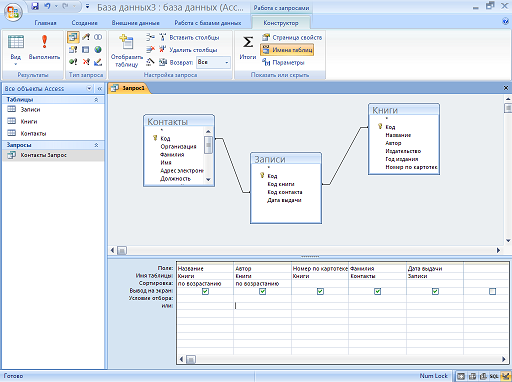Click the Отобразить таблицу icon
Image resolution: width=512 pixels, height=382 pixels.
[126, 50]
